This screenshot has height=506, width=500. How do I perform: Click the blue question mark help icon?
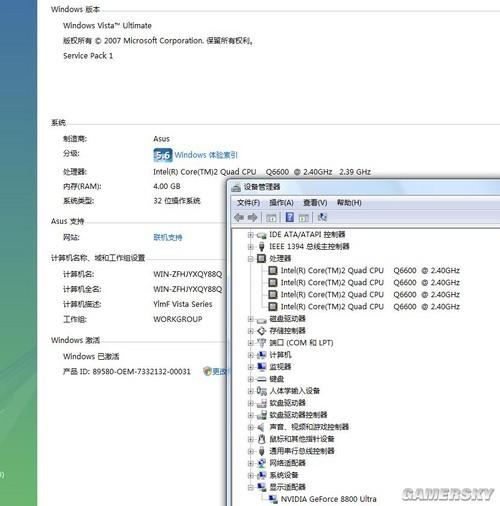coord(290,217)
